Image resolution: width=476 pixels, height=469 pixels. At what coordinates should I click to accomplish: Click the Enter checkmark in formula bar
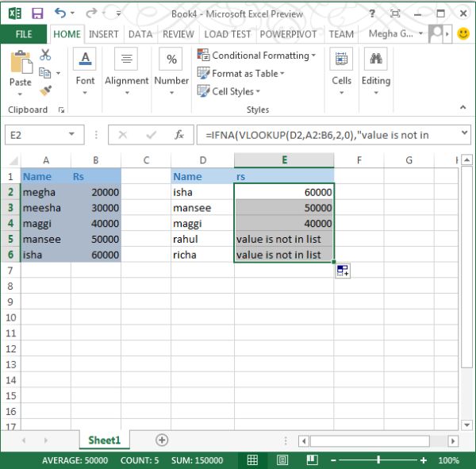[152, 135]
